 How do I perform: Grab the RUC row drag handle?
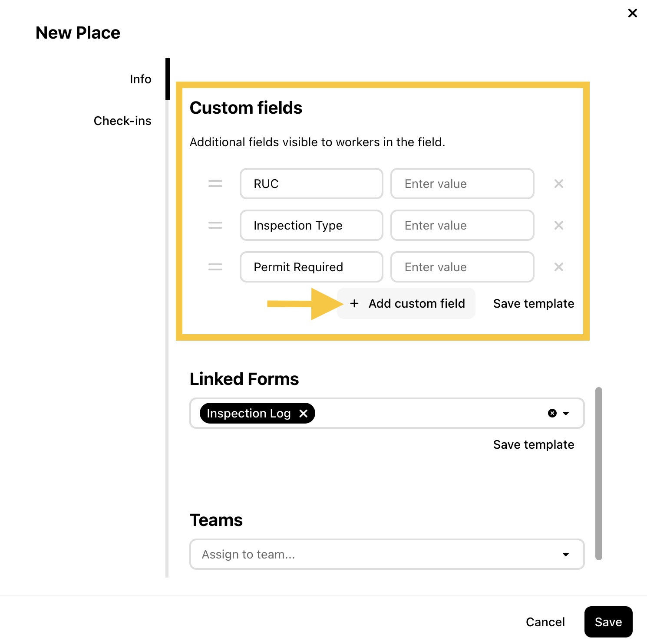point(215,184)
